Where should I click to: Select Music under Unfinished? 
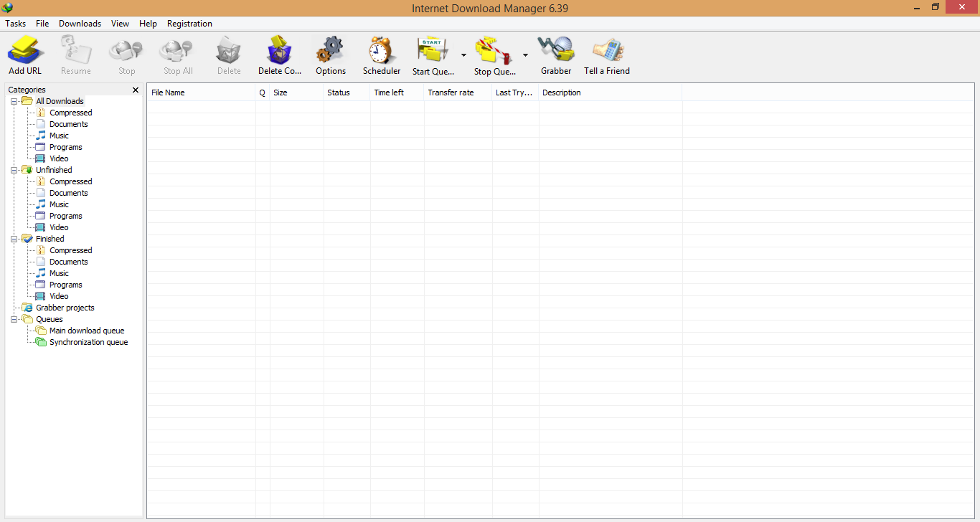point(59,204)
